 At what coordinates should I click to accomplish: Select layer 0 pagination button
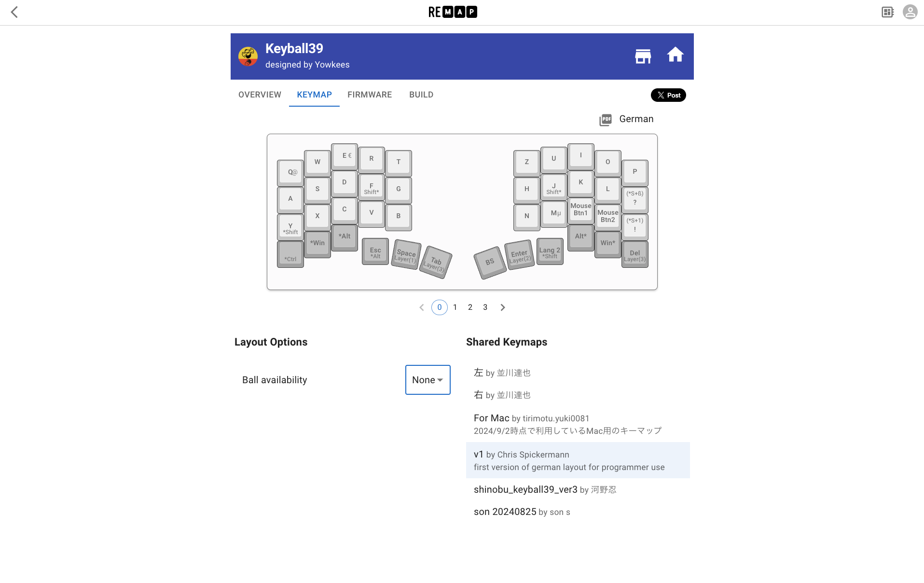[439, 307]
